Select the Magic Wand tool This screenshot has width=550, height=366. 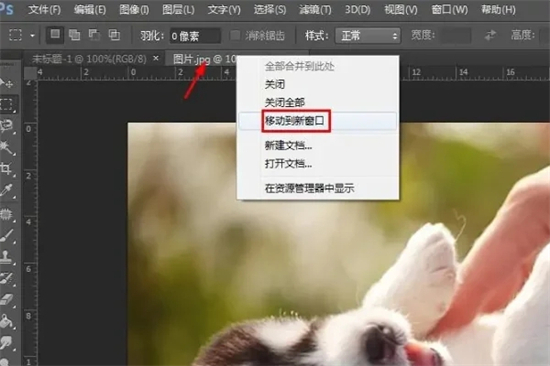pyautogui.click(x=6, y=147)
